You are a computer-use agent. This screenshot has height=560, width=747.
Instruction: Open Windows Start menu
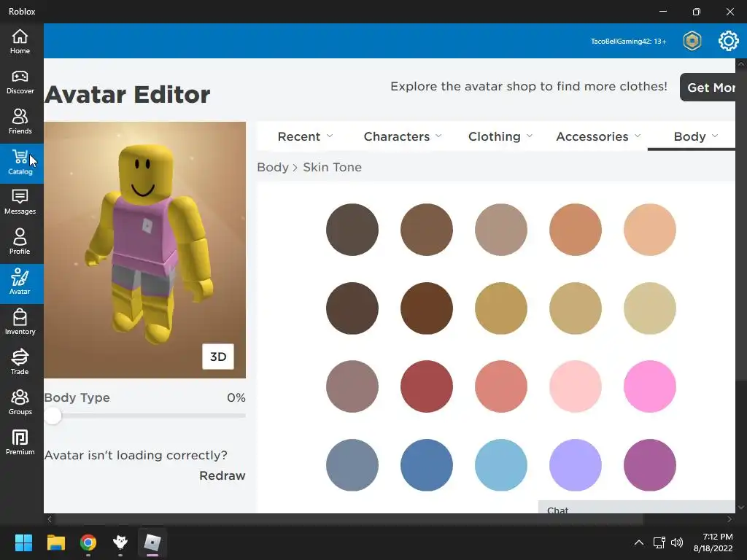23,542
